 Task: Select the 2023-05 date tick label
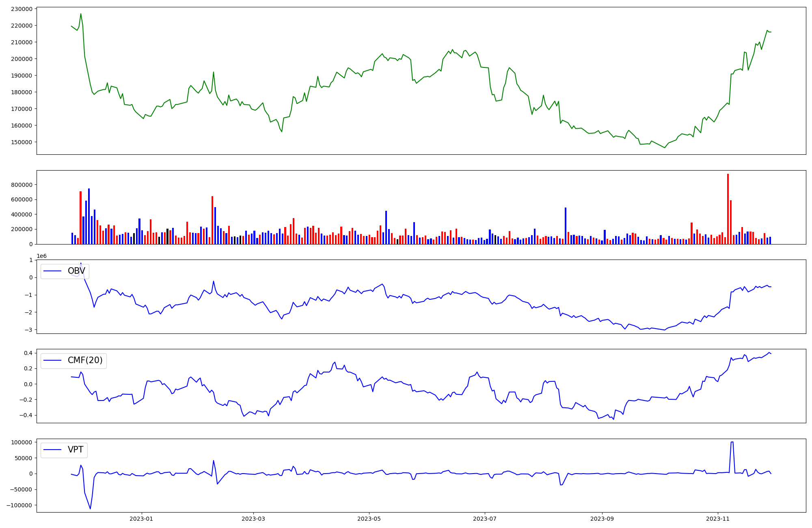click(x=369, y=519)
